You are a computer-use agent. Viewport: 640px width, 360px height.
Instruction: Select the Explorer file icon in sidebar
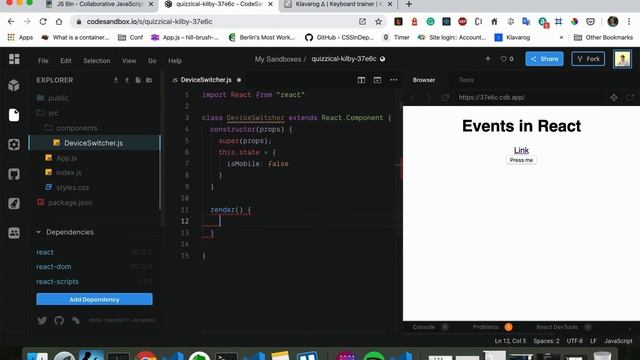(x=14, y=115)
